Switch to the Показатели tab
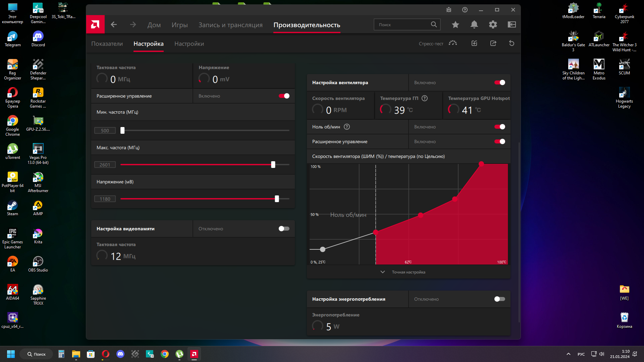The height and width of the screenshot is (362, 644). tap(107, 44)
